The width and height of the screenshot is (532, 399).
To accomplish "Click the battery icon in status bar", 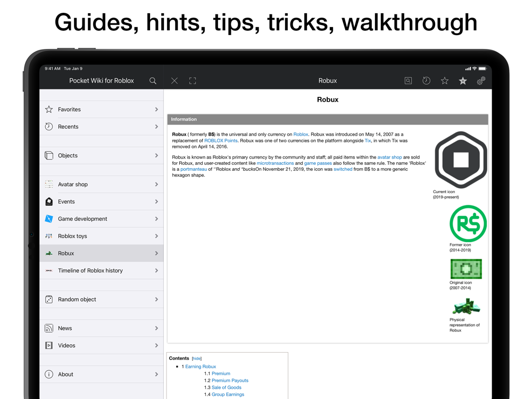I will click(x=483, y=69).
